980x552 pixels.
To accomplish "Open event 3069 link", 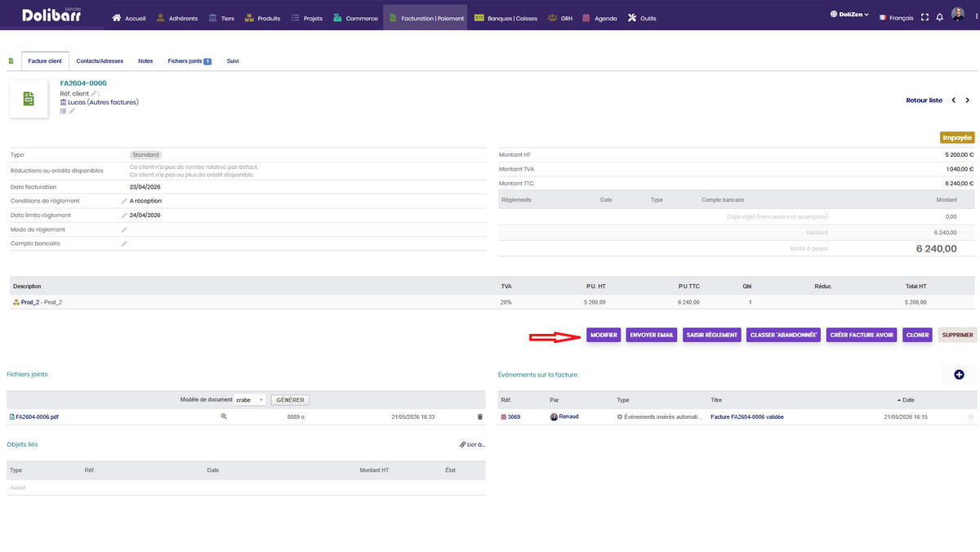I will [510, 416].
